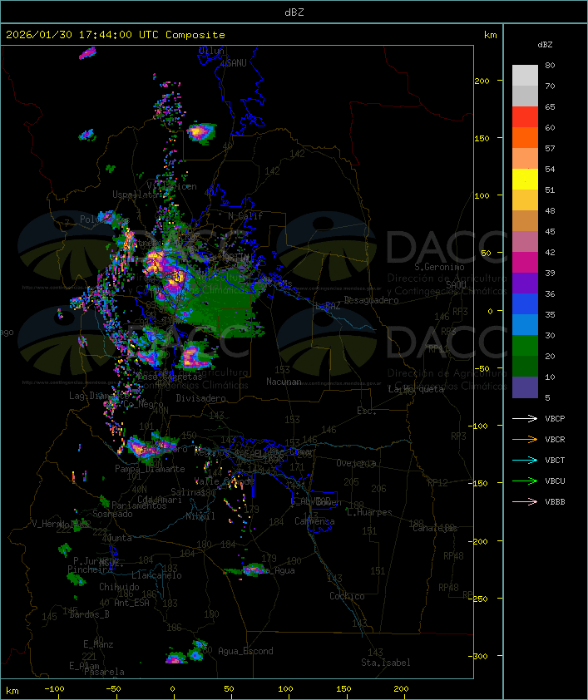The width and height of the screenshot is (588, 700).
Task: Select the Pampa_Diamante location label
Action: [144, 469]
